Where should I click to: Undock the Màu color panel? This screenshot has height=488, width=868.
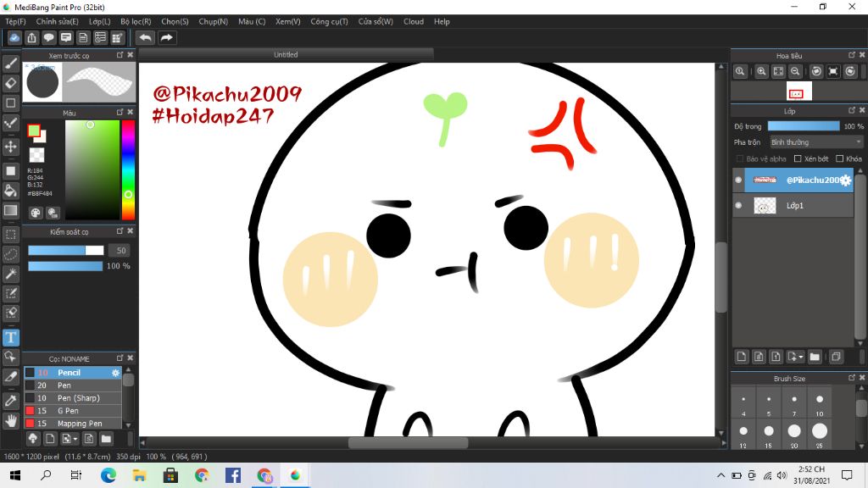tap(120, 113)
